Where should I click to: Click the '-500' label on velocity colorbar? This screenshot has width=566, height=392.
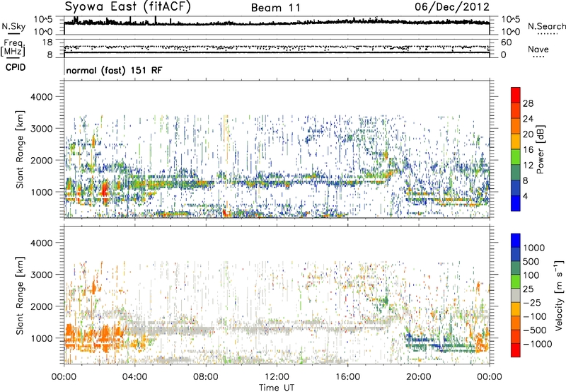point(535,330)
